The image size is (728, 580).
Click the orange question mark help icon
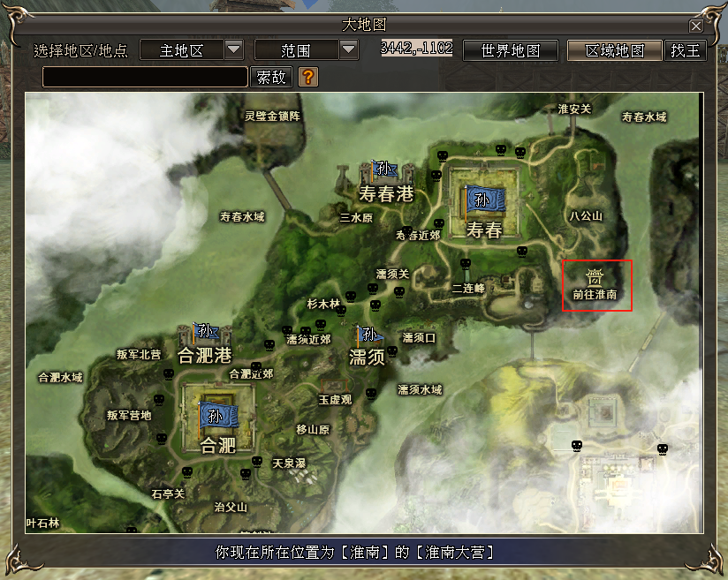307,77
